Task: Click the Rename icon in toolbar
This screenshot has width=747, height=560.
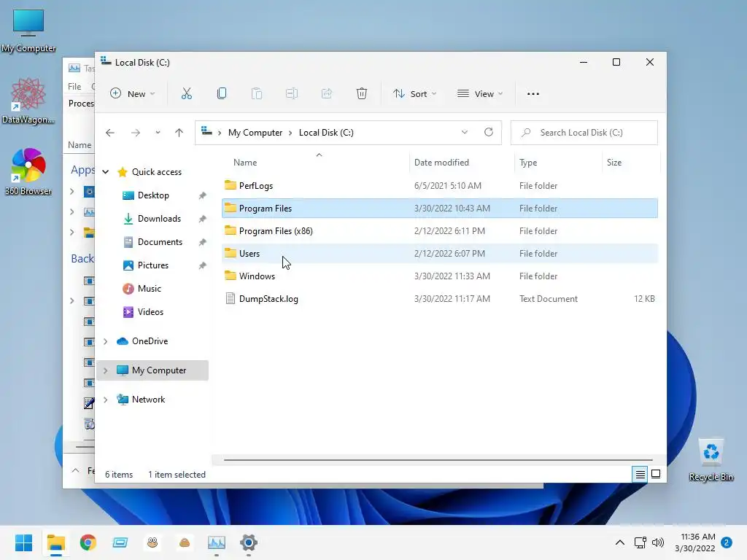Action: click(x=292, y=94)
